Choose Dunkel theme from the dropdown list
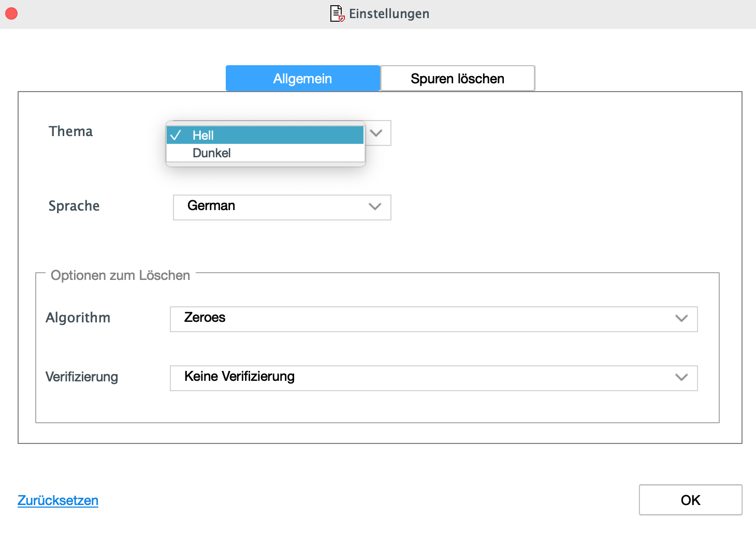The height and width of the screenshot is (534, 756). (x=265, y=153)
